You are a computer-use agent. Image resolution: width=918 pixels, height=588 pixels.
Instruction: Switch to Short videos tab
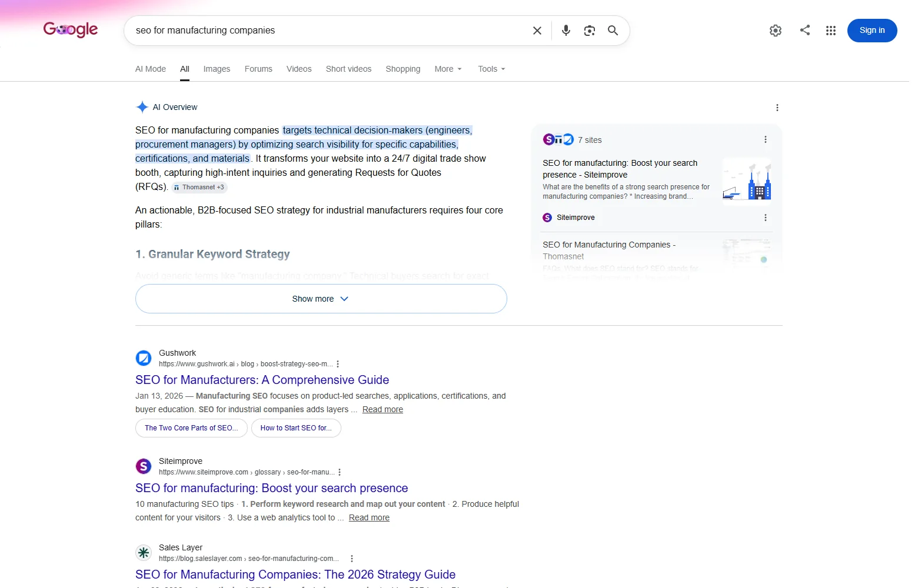pyautogui.click(x=348, y=69)
